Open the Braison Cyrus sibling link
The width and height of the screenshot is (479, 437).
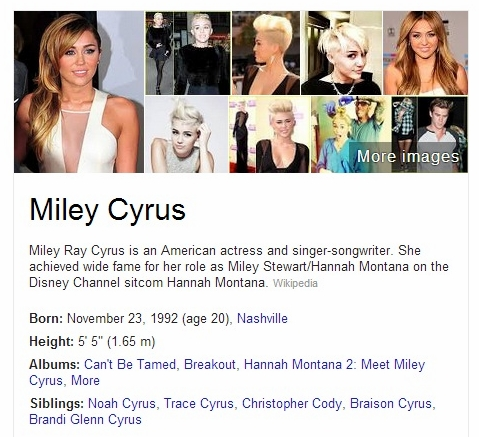click(391, 403)
